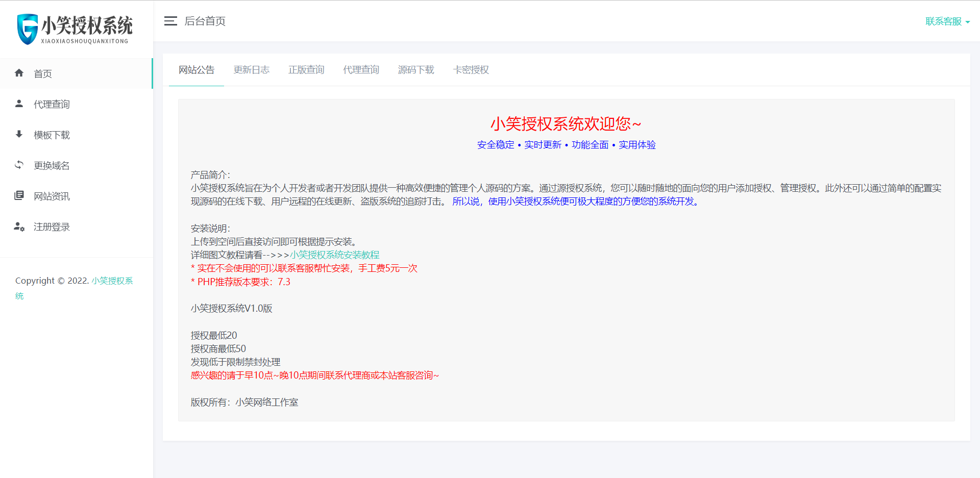The image size is (980, 478).
Task: Click the 小笑授权系统 copyright link
Action: pos(112,281)
